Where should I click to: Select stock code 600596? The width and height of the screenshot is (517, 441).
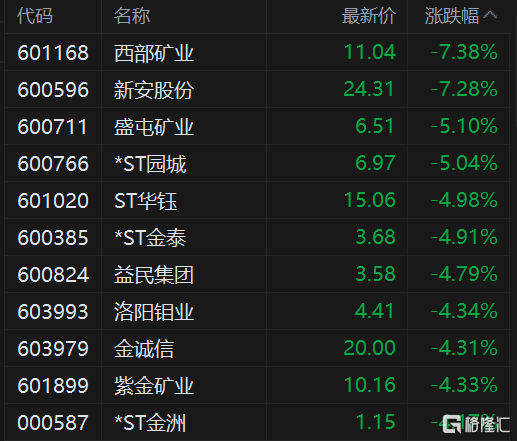coord(53,90)
